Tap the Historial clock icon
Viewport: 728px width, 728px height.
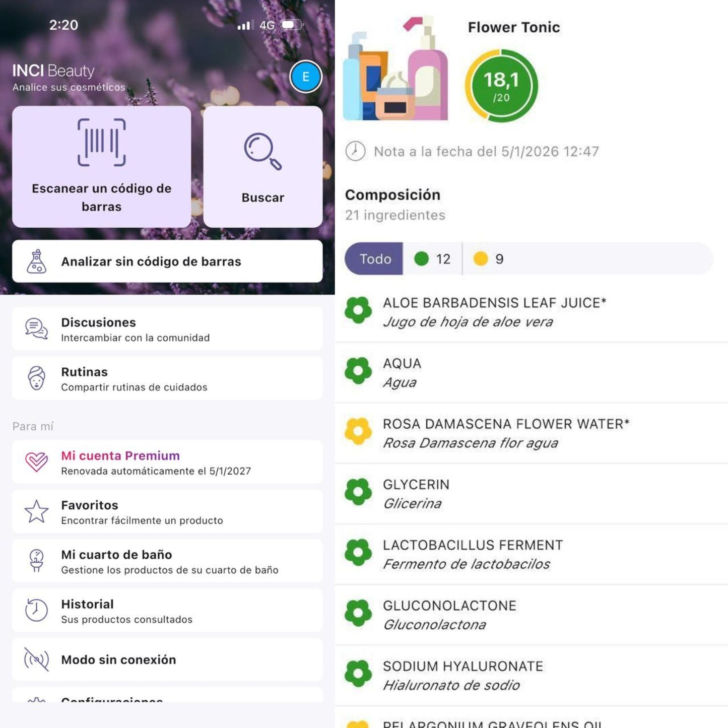pos(36,610)
